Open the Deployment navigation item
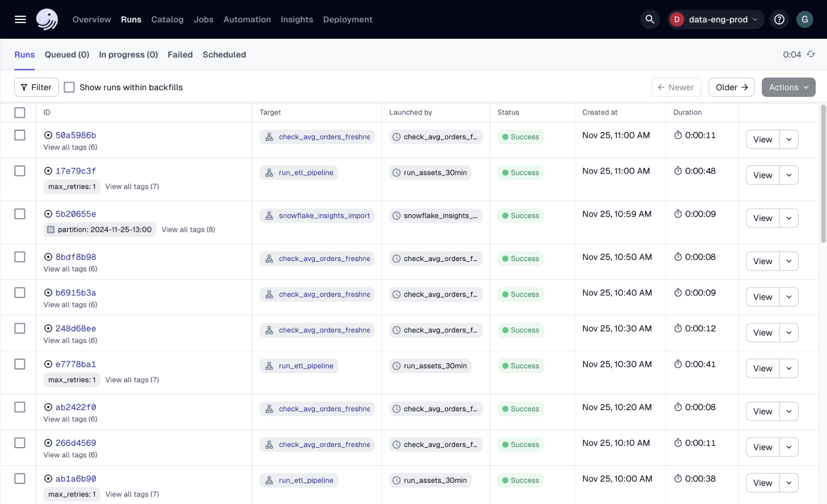 click(x=348, y=19)
